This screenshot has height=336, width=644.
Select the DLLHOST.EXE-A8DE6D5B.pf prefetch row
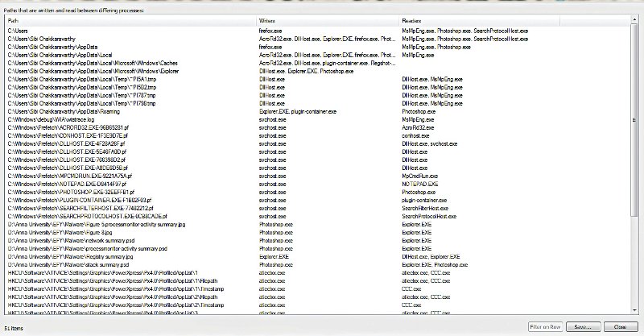pyautogui.click(x=317, y=168)
